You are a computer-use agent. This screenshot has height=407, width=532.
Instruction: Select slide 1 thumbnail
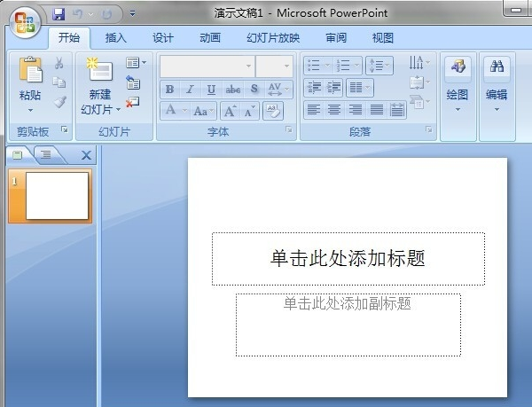pos(51,196)
